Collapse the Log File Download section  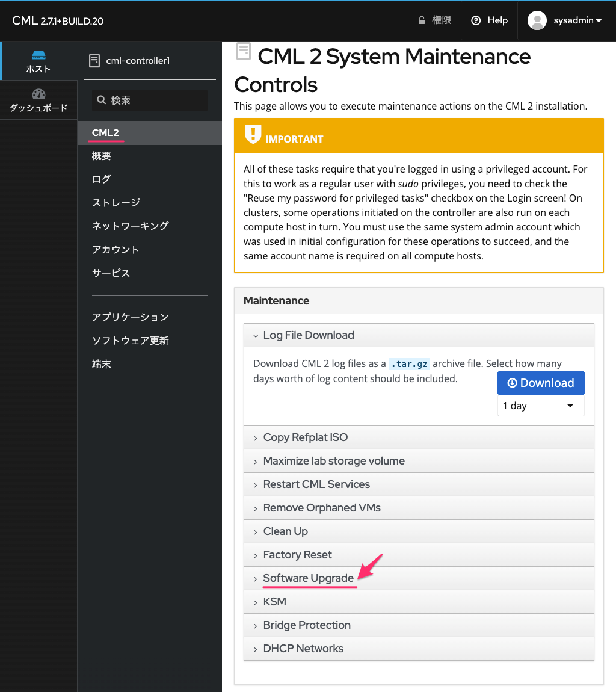pyautogui.click(x=419, y=335)
